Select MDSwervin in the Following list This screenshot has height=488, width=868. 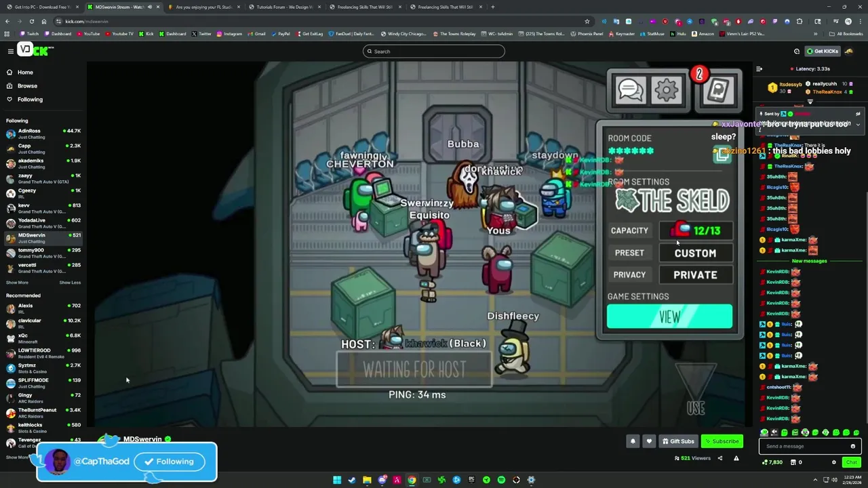point(43,238)
